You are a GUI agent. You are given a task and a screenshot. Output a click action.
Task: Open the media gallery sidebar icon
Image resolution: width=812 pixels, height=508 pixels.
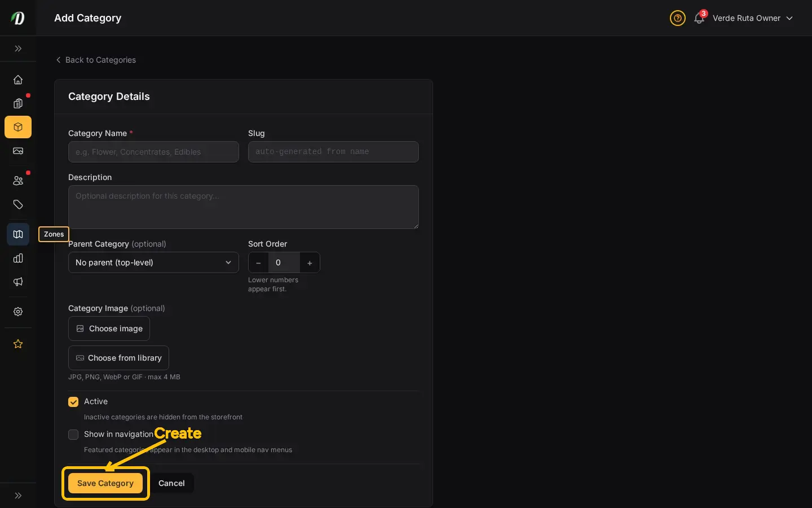click(18, 151)
